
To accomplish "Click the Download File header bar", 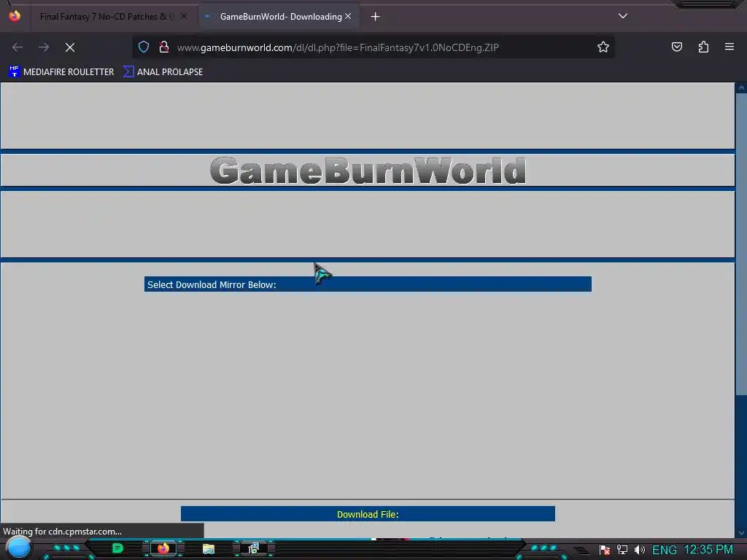I will tap(368, 514).
